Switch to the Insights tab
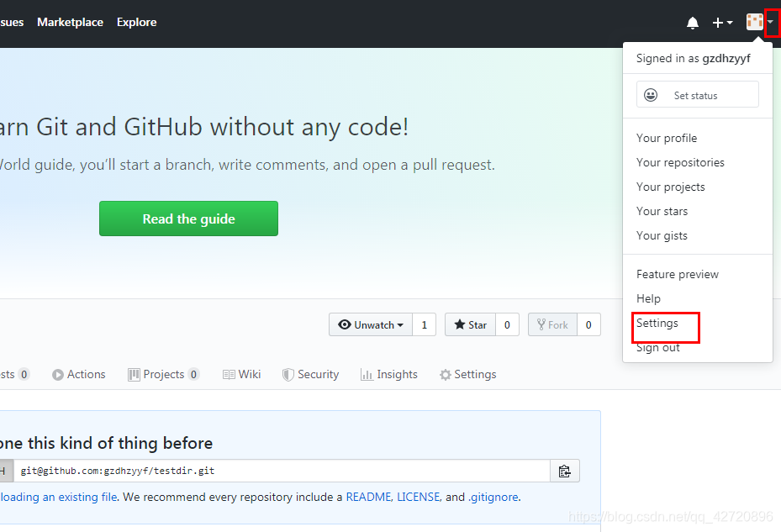Viewport: 781px width, 532px height. coord(388,374)
